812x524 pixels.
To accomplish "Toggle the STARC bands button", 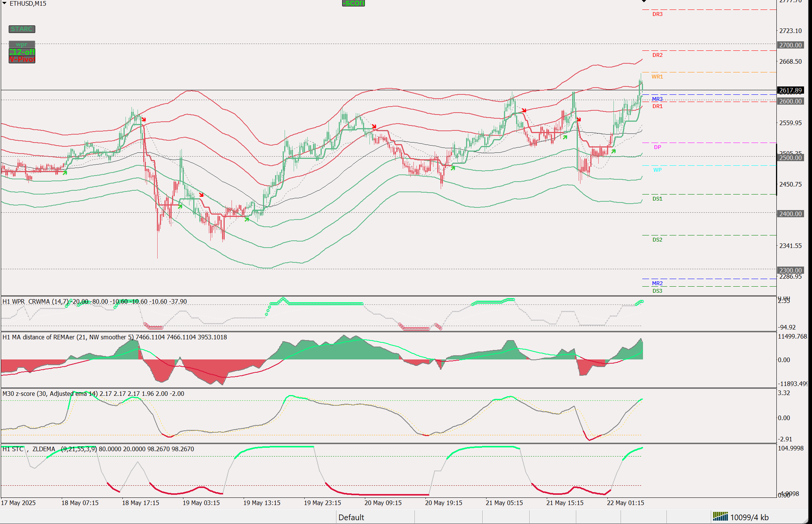I will (x=22, y=29).
